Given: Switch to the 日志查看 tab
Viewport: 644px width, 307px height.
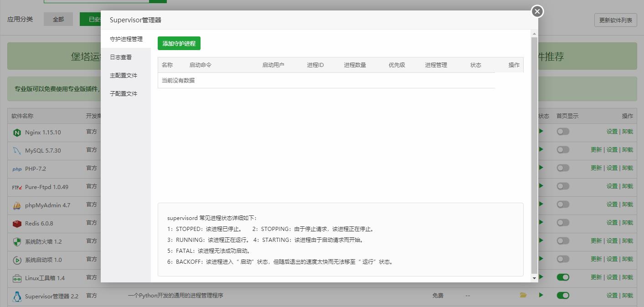Looking at the screenshot, I should pos(121,57).
